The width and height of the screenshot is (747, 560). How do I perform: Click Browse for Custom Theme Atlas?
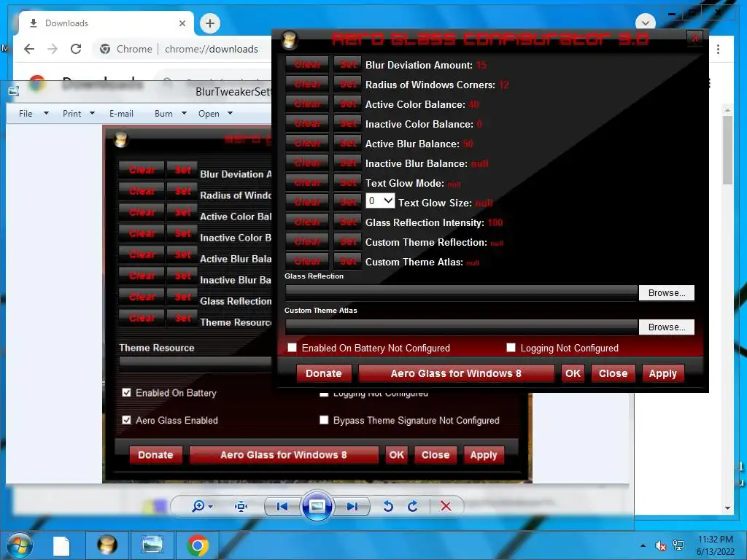[667, 327]
